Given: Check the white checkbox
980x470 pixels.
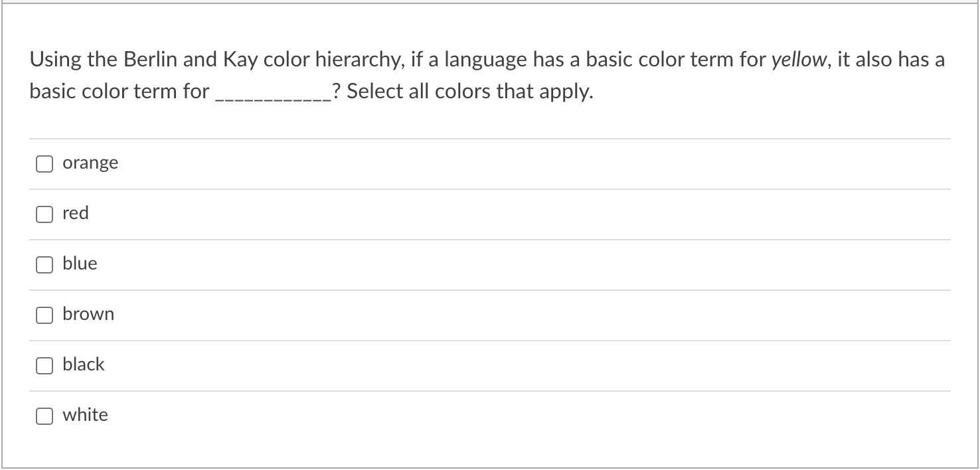Looking at the screenshot, I should [44, 415].
